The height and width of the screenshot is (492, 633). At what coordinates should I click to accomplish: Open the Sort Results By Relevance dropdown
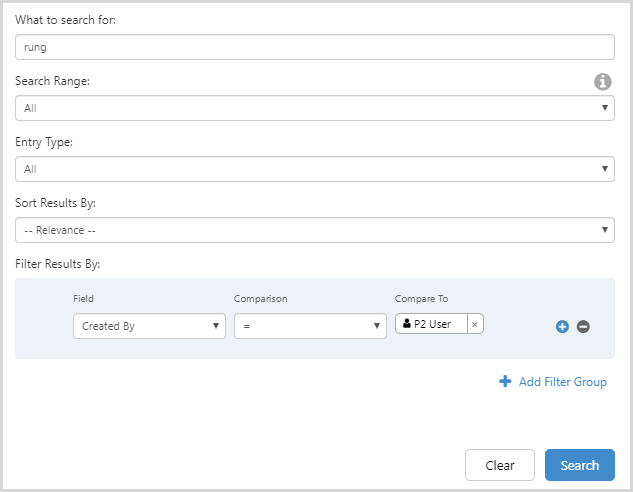315,230
